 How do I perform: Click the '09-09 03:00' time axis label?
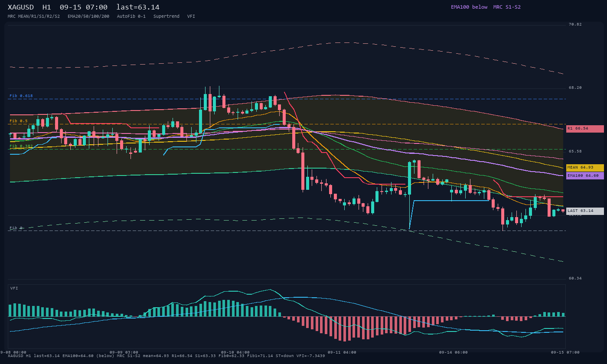[124, 352]
